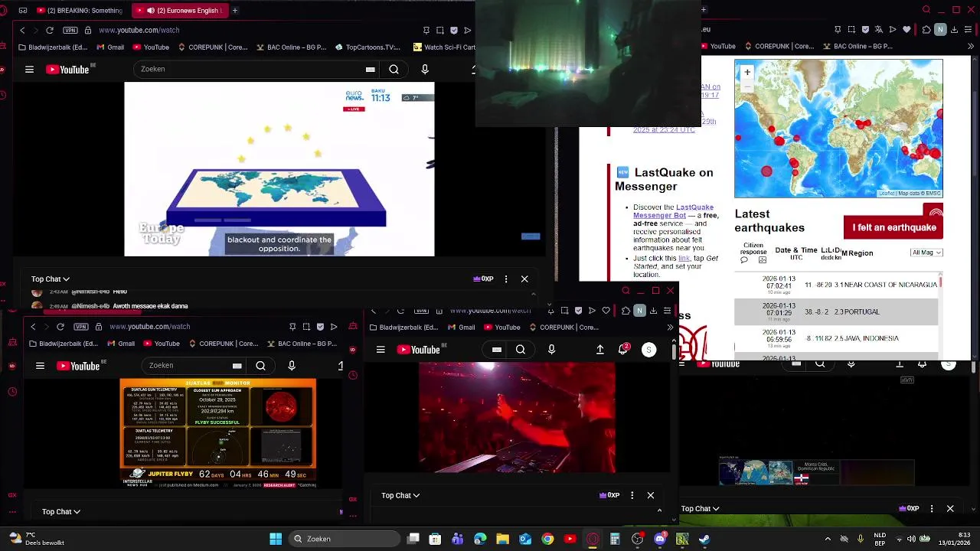Click the earthquake map video thumbnail

click(755, 472)
